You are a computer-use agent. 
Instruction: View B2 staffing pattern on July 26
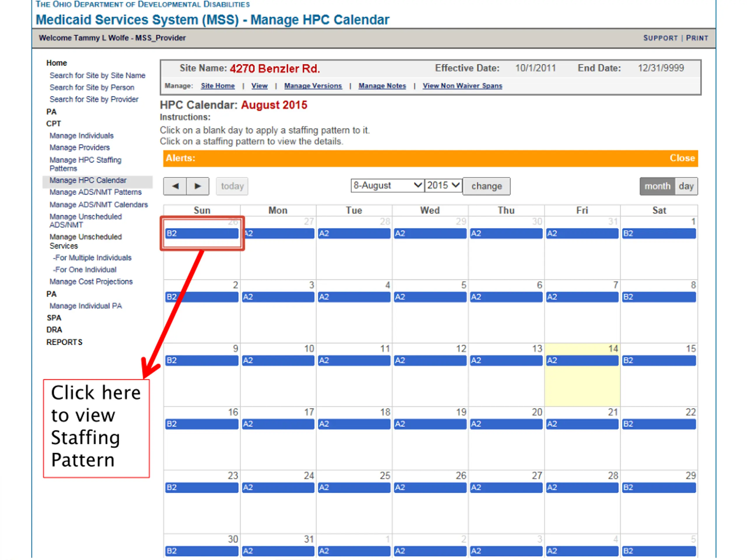coord(202,234)
